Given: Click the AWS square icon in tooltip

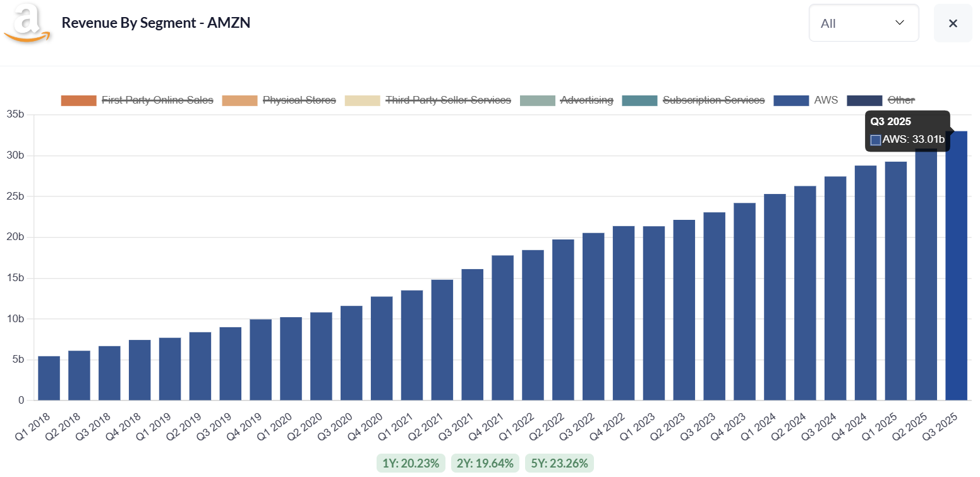Looking at the screenshot, I should click(876, 140).
